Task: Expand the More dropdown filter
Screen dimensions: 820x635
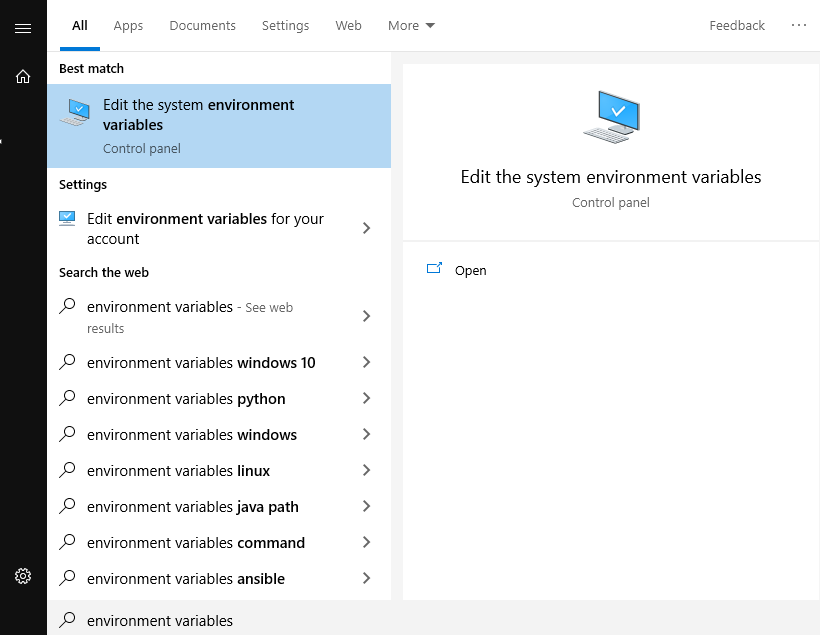Action: click(x=411, y=25)
